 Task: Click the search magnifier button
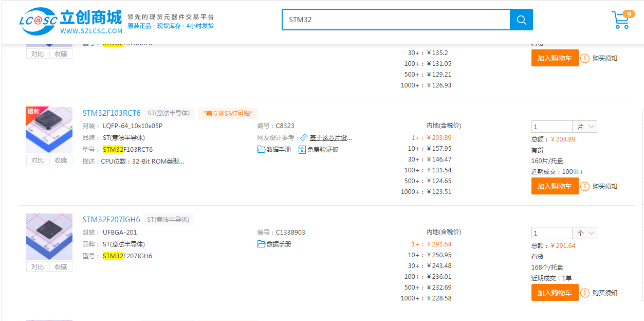(521, 20)
